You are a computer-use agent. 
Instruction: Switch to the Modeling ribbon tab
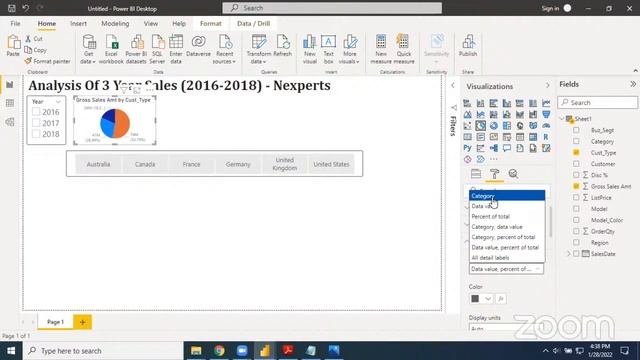click(115, 24)
